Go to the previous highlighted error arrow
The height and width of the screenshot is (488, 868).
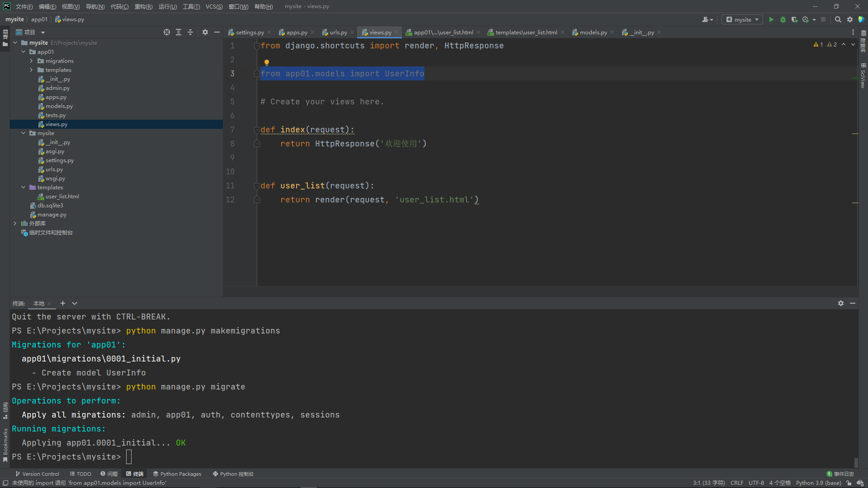(x=844, y=44)
